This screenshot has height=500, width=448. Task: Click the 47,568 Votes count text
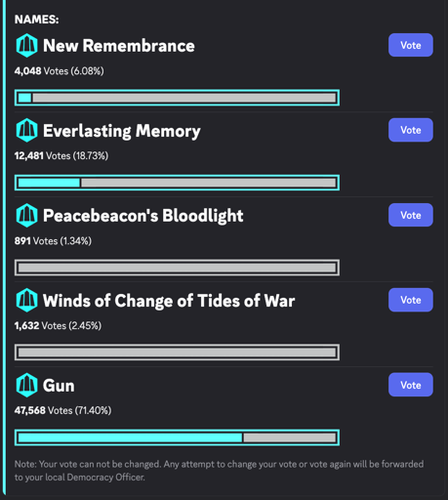(x=62, y=410)
